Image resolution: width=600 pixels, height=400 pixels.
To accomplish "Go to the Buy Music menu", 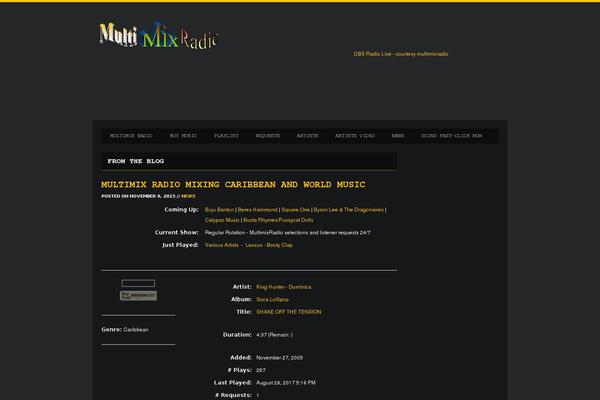I will click(x=183, y=136).
